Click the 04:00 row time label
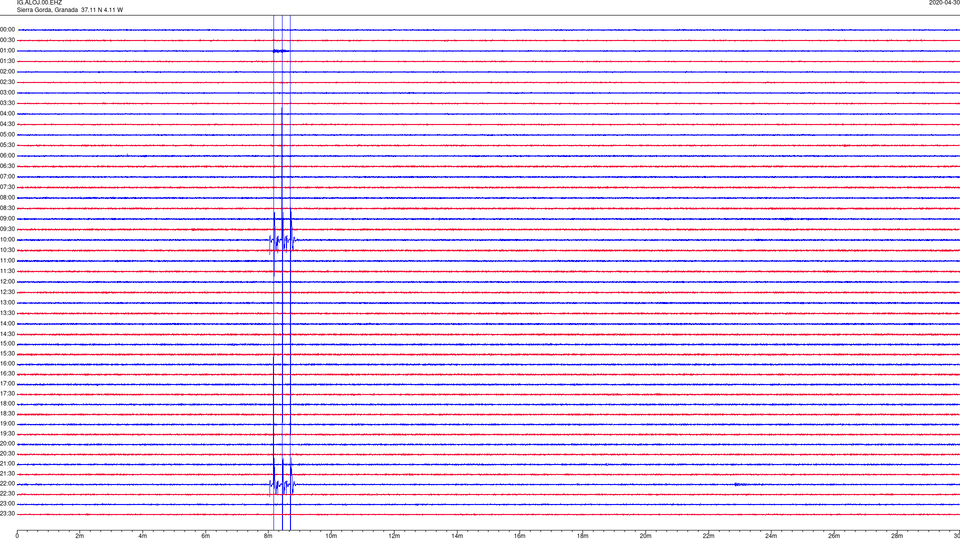Image resolution: width=960 pixels, height=540 pixels. [7, 114]
